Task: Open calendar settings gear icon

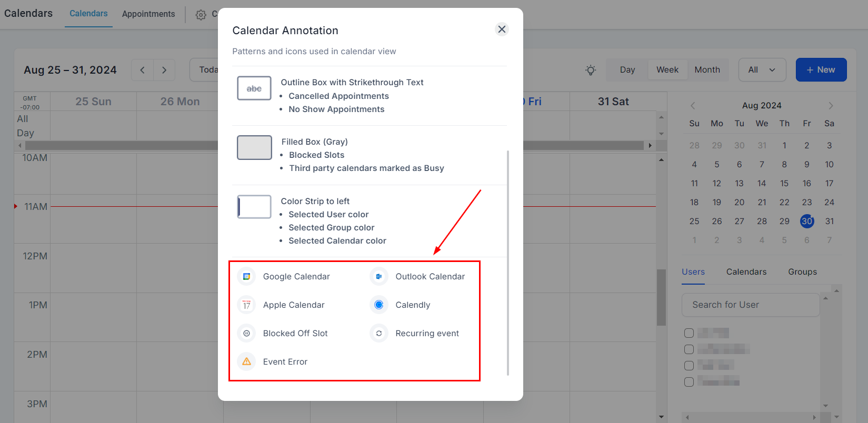Action: [x=201, y=15]
